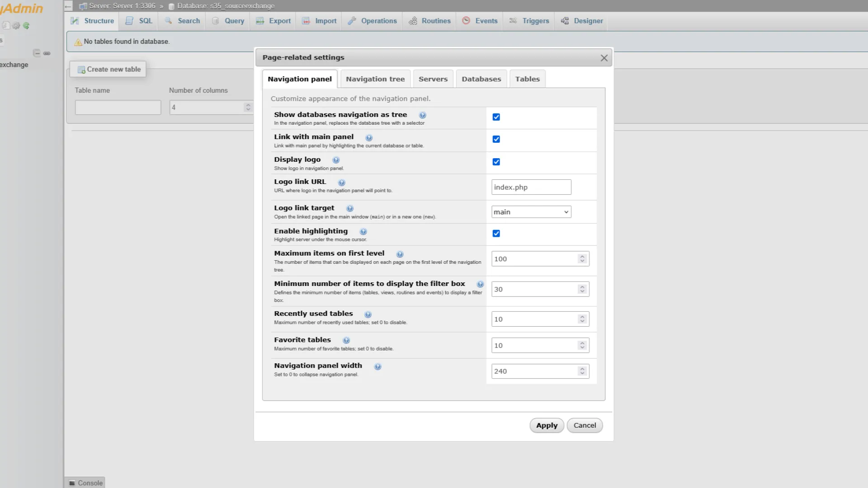Click help icon beside Navigation panel width
The height and width of the screenshot is (488, 868).
click(378, 366)
